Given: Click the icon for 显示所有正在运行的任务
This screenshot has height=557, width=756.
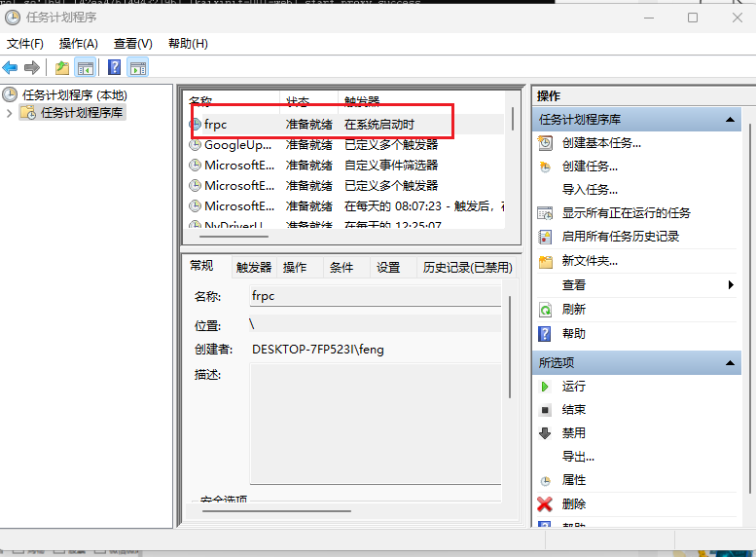Looking at the screenshot, I should [x=545, y=213].
